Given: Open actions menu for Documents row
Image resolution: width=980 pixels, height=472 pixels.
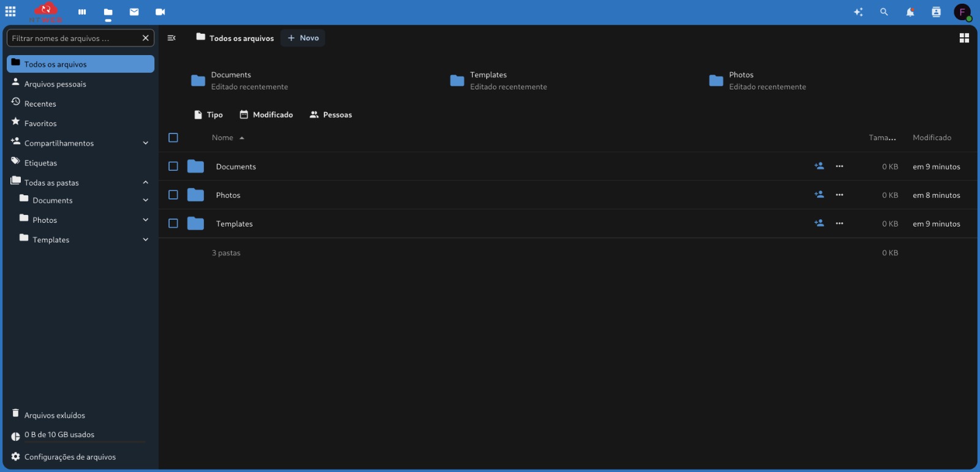Looking at the screenshot, I should pos(840,166).
